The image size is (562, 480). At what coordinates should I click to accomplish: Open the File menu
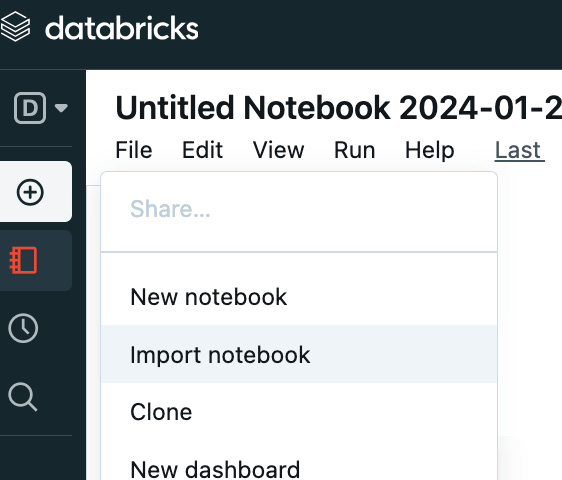(x=134, y=150)
